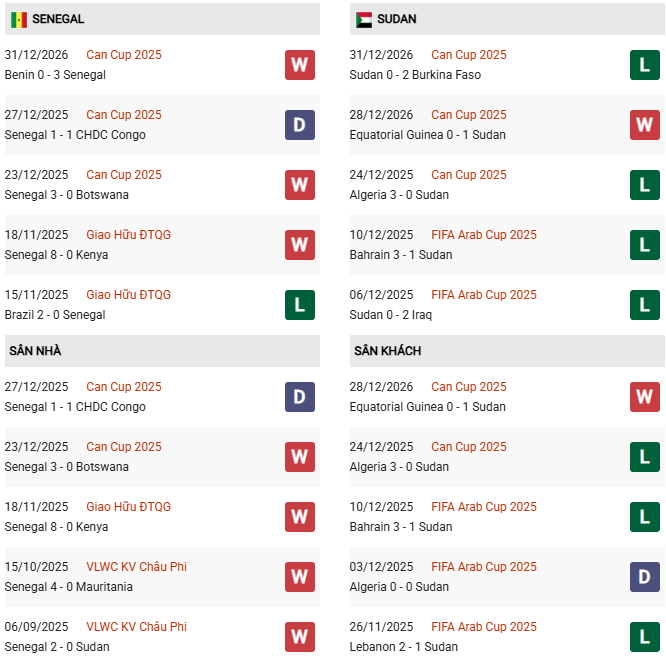Select the SÂN KHÁCH section header
The image size is (666, 661).
pyautogui.click(x=387, y=351)
